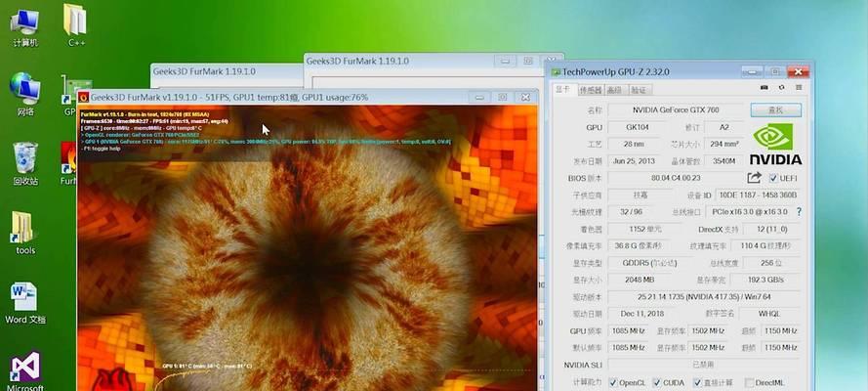Toggle the UEFI checkbox

click(x=773, y=178)
